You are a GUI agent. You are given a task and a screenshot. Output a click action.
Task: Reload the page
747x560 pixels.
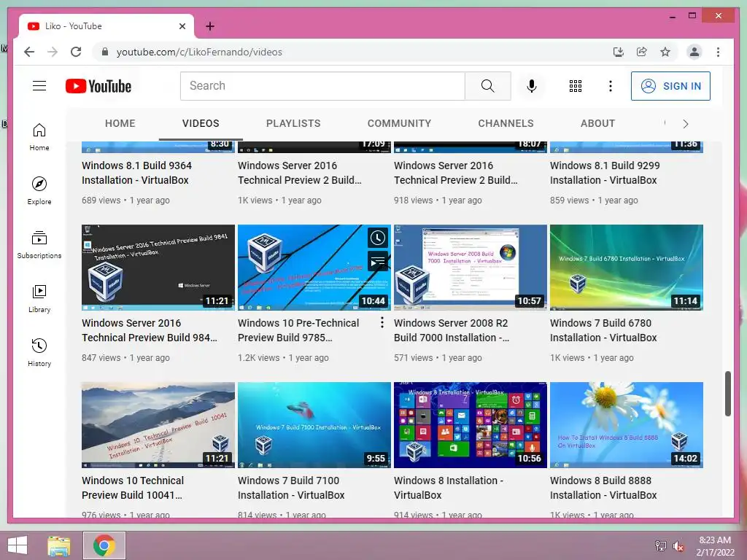(x=76, y=52)
